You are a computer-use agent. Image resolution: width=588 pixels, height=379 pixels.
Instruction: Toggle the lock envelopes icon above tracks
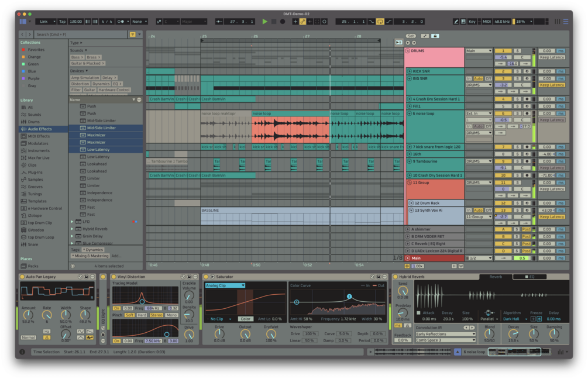(435, 36)
